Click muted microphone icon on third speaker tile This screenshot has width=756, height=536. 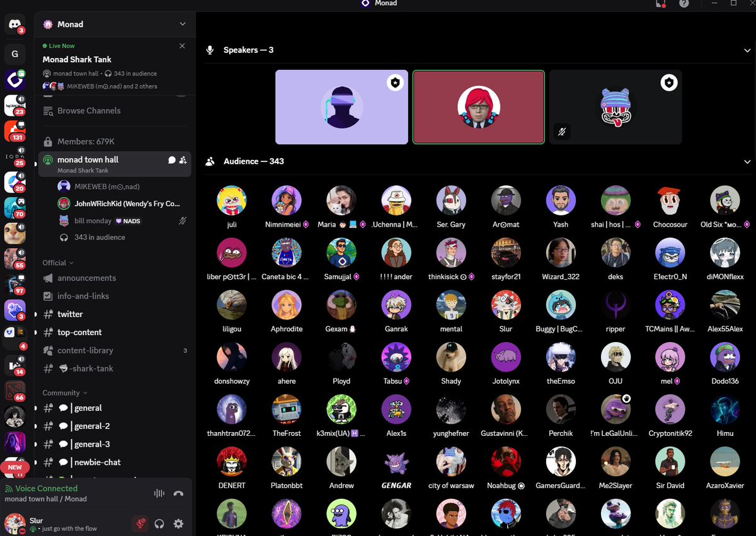coord(562,132)
